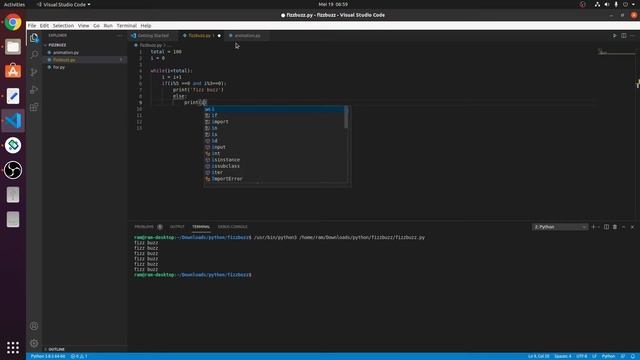
Task: Open for.py in the Explorer
Action: click(x=85, y=67)
